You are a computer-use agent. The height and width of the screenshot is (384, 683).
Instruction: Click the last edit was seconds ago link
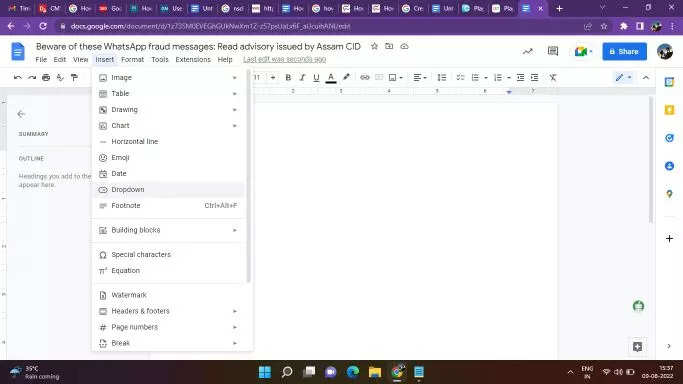(x=284, y=59)
